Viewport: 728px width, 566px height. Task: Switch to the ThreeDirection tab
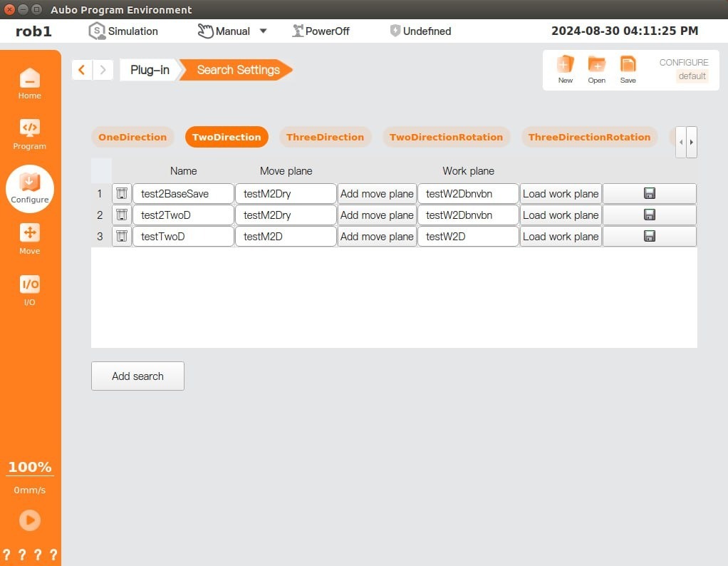coord(325,137)
